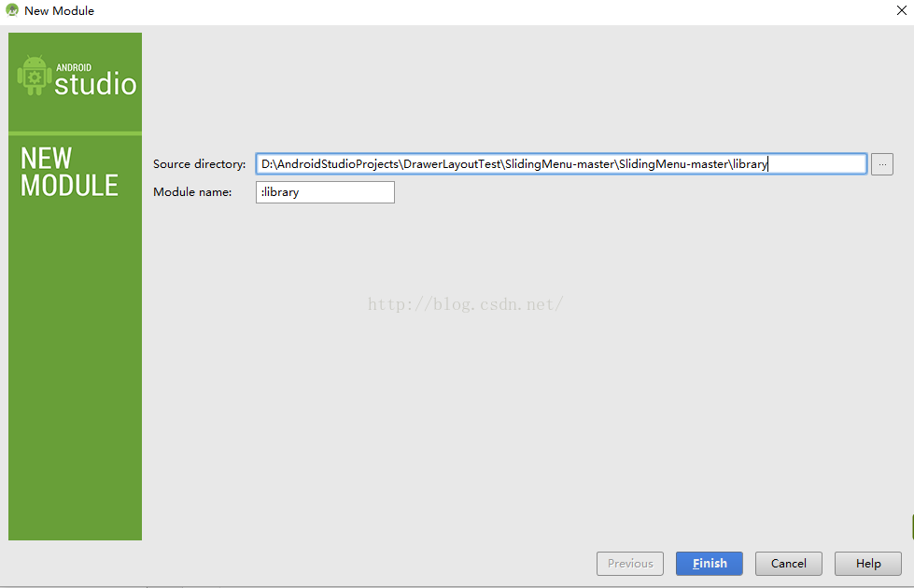The height and width of the screenshot is (588, 914).
Task: Click the 'New Module' window title text
Action: (x=59, y=11)
